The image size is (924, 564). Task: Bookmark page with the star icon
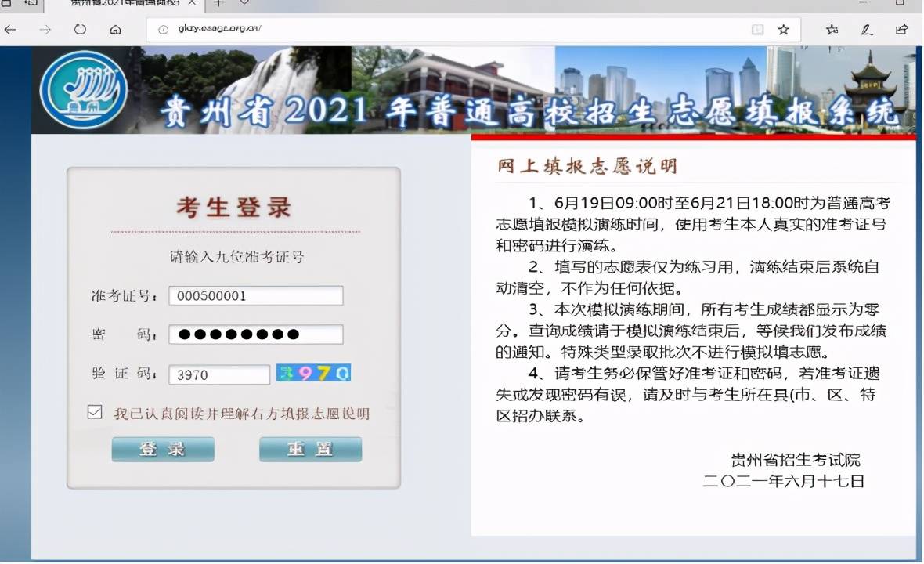(x=783, y=30)
